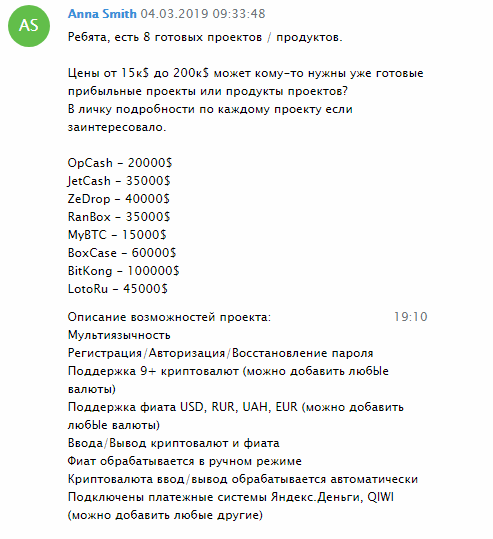Select the BoxCase – 60000$ line
The image size is (493, 539).
click(122, 253)
